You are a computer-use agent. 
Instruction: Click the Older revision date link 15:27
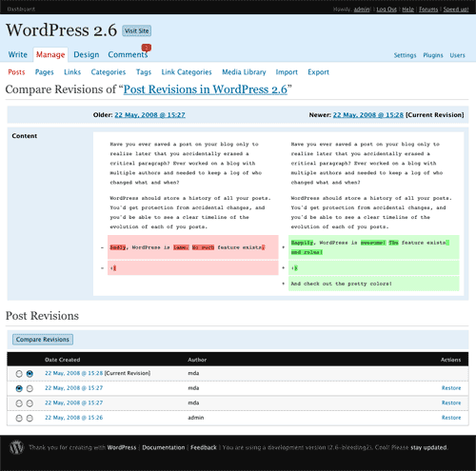click(149, 115)
